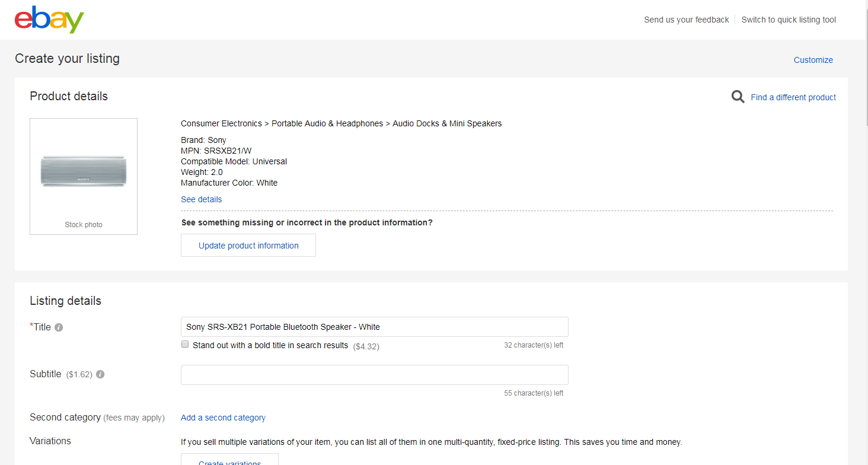
Task: Switch to quick listing tool
Action: (x=789, y=20)
